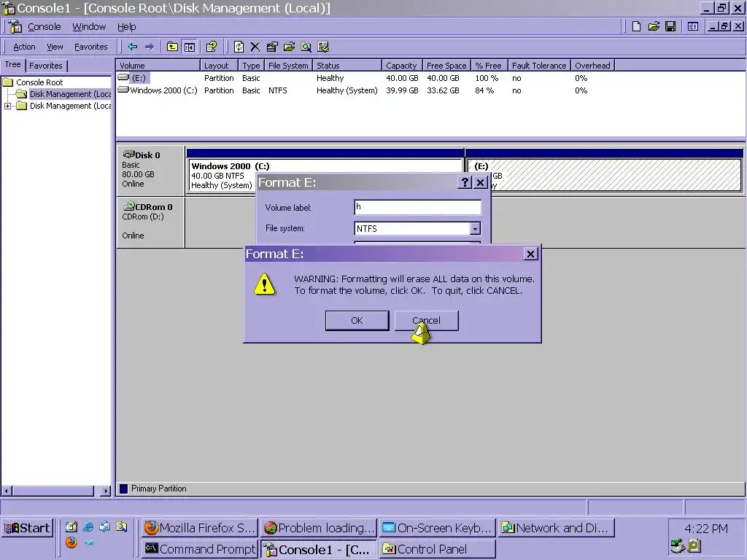Click the Delete X icon in the toolbar
Image resolution: width=747 pixels, height=560 pixels.
pos(255,47)
